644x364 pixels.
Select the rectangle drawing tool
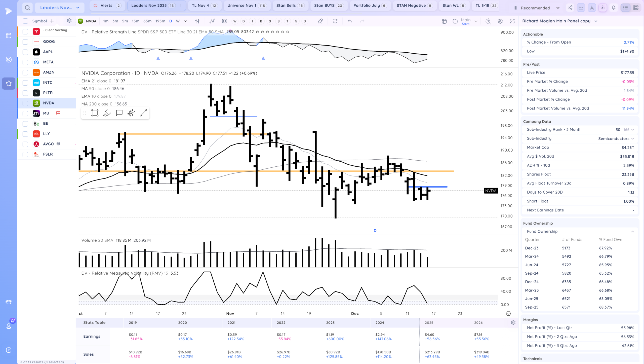tap(95, 113)
